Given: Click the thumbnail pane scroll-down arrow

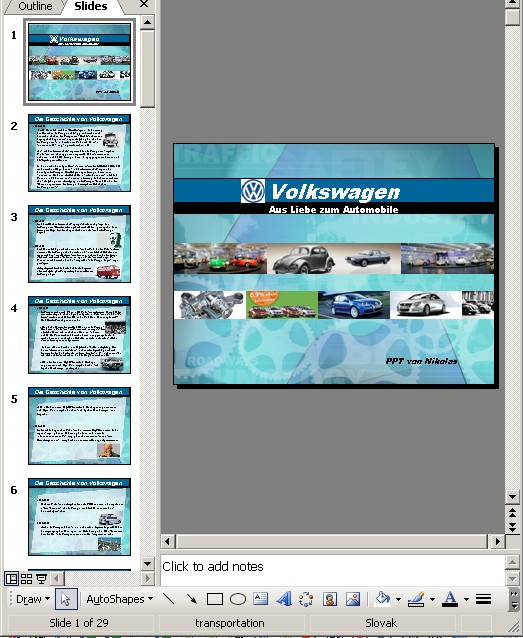Looking at the screenshot, I should 147,563.
